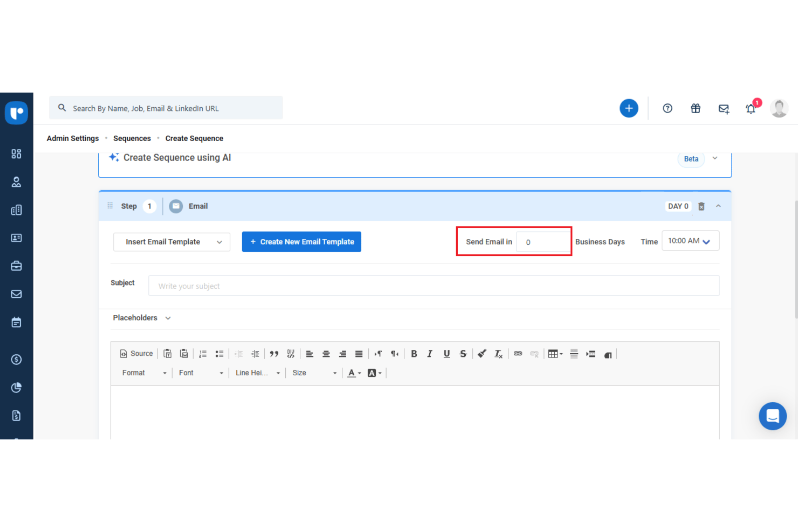Open the table insert dropdown
Image resolution: width=798 pixels, height=532 pixels.
tap(555, 354)
